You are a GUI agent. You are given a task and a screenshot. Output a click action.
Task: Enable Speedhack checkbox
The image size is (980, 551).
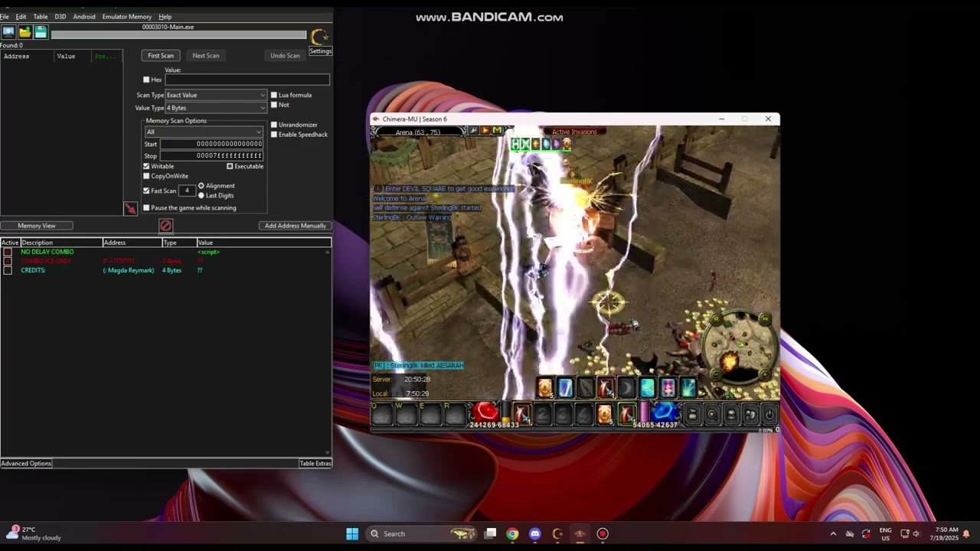click(x=274, y=135)
